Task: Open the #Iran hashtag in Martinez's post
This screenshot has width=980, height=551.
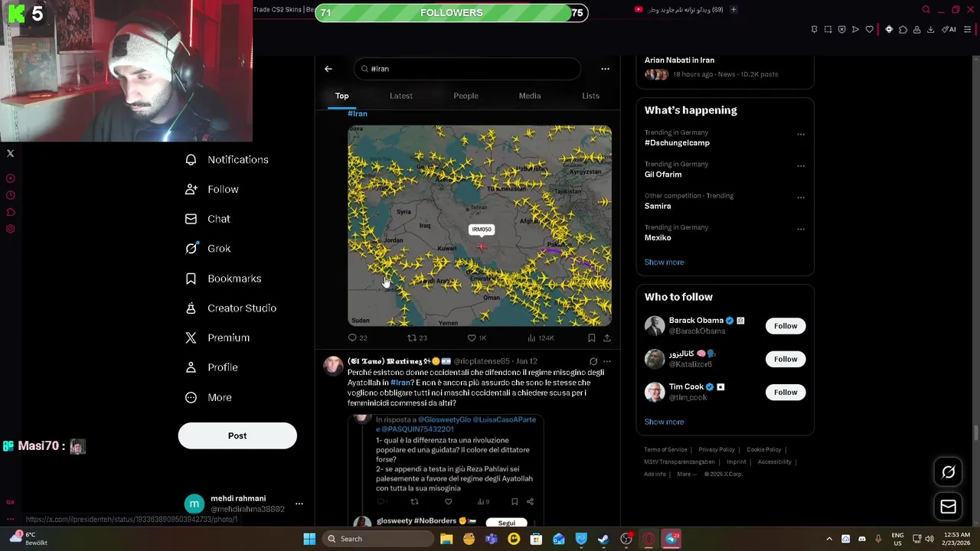Action: point(400,383)
